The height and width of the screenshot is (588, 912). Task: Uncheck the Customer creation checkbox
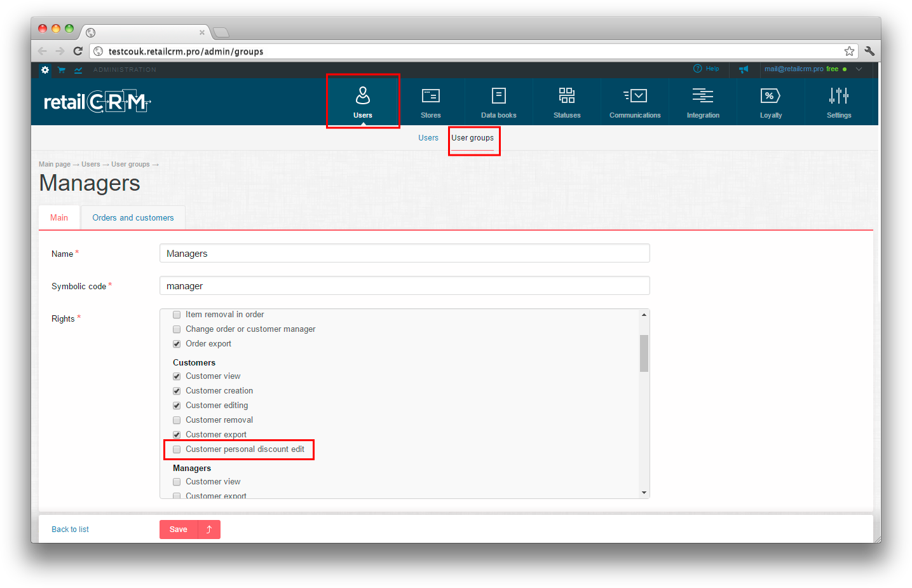click(177, 391)
